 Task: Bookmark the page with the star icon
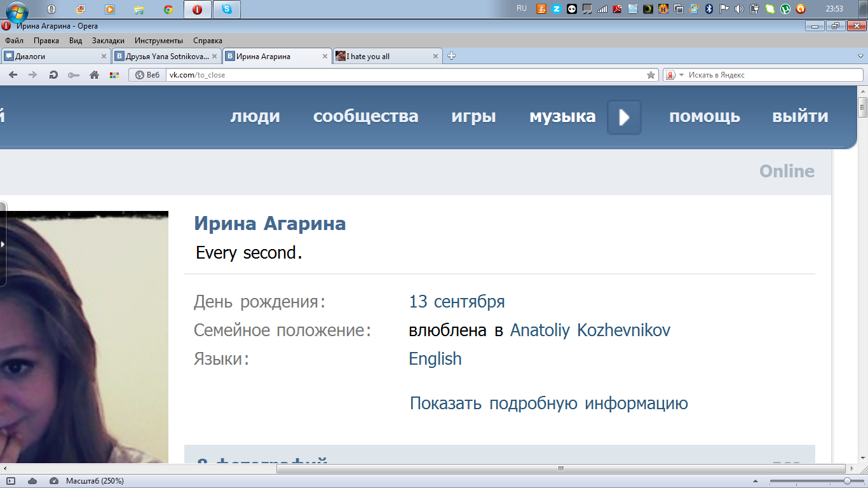[x=651, y=75]
